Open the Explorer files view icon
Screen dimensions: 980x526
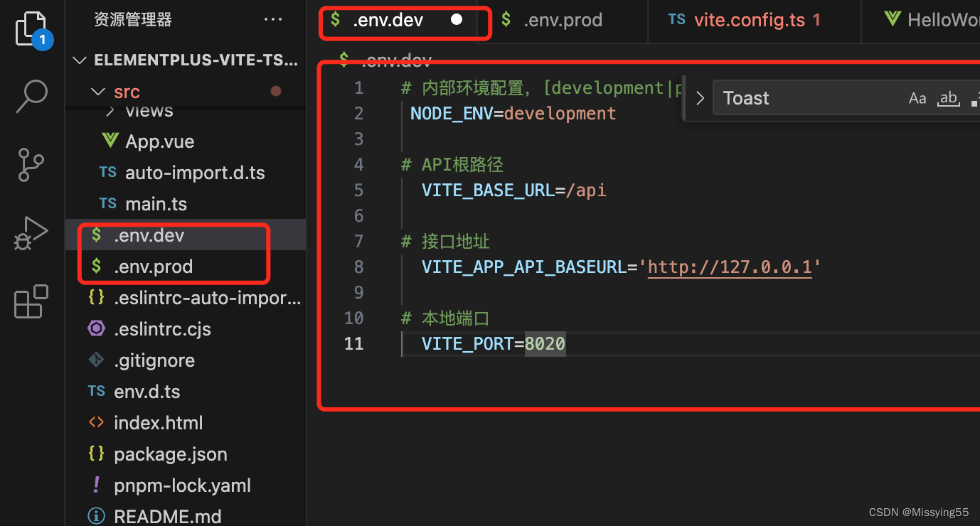point(33,30)
